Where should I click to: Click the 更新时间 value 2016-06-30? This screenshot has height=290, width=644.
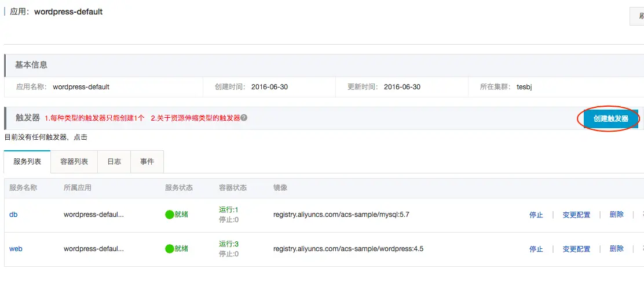(402, 87)
